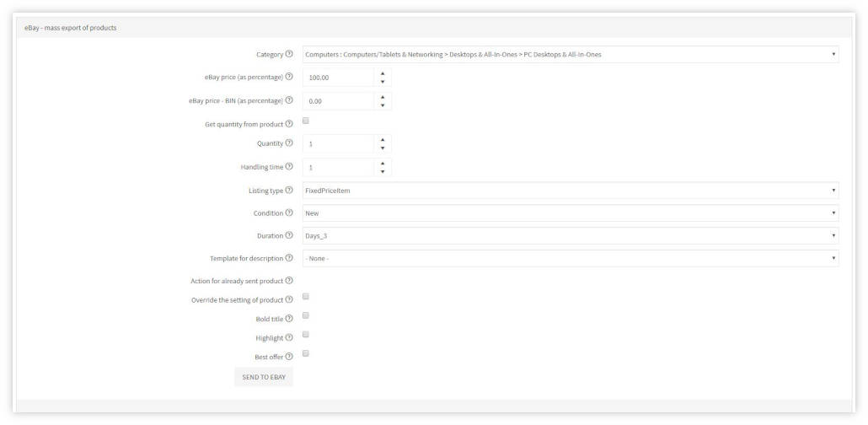Click help icon beside Quantity label

[289, 143]
